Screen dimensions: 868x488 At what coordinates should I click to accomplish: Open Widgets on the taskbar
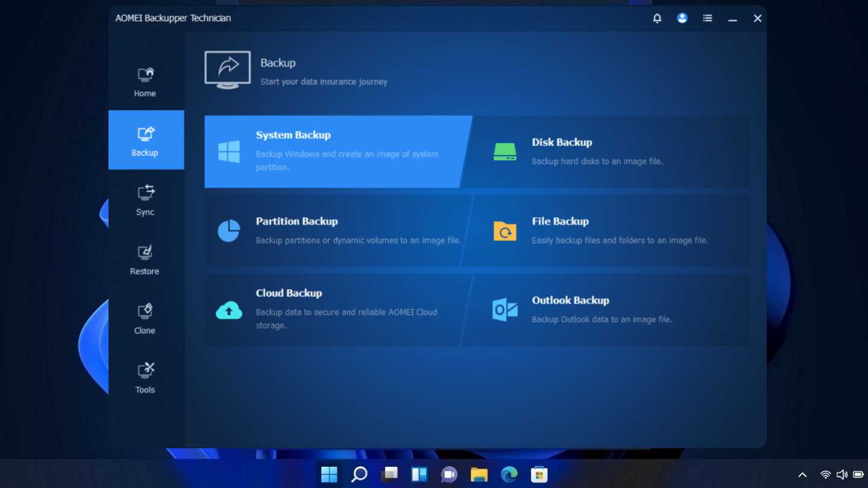coord(419,475)
